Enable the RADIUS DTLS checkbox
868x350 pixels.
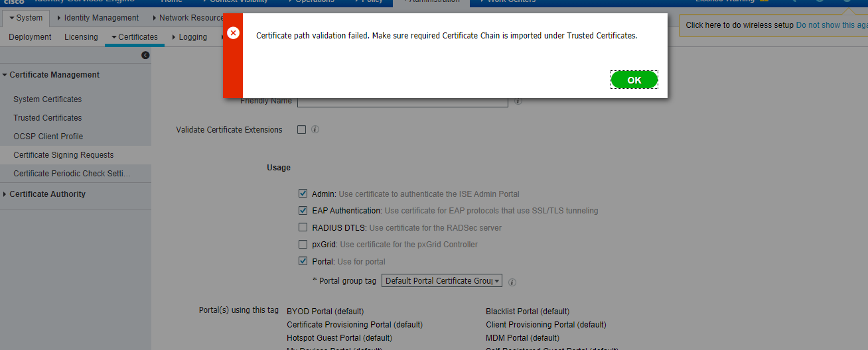tap(303, 227)
